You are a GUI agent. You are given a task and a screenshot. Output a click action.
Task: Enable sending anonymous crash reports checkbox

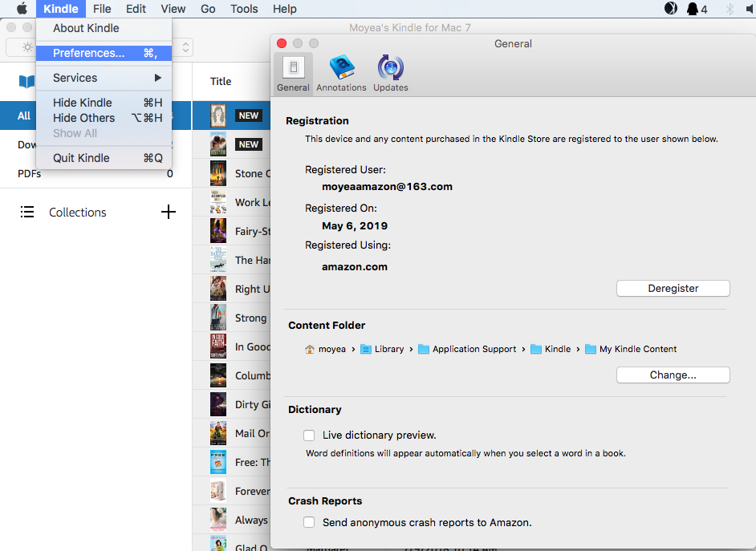[309, 522]
